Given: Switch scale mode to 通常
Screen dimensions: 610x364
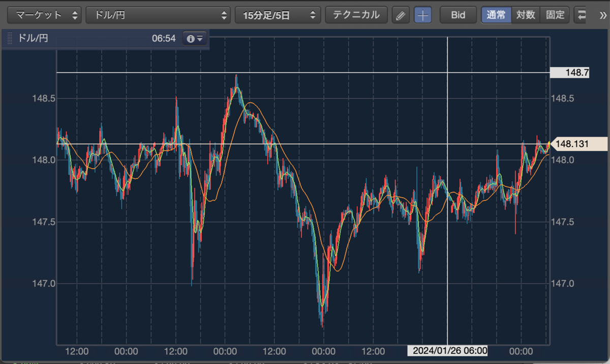Looking at the screenshot, I should 496,15.
